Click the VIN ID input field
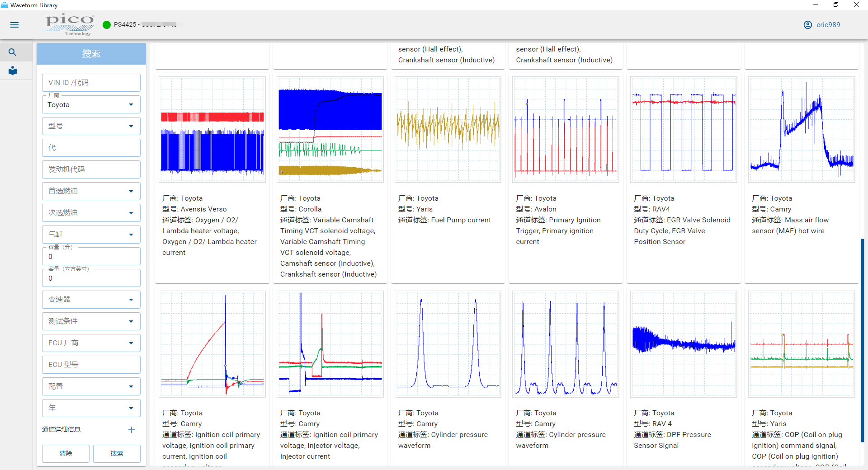The image size is (868, 470). point(91,83)
